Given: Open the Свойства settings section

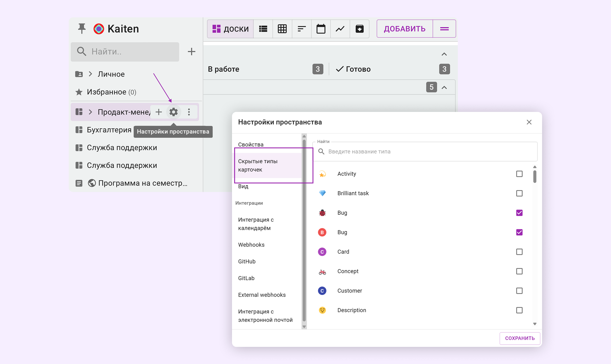Looking at the screenshot, I should click(x=251, y=144).
